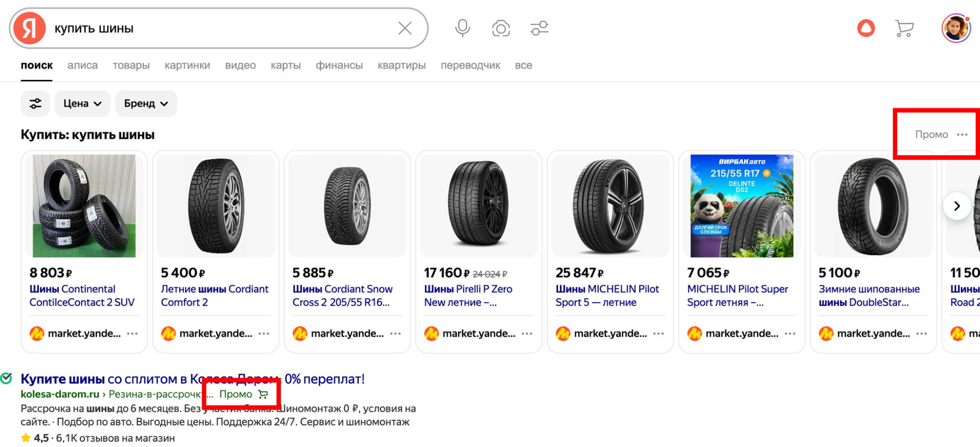Open image search with camera icon
This screenshot has width=980, height=447.
501,28
